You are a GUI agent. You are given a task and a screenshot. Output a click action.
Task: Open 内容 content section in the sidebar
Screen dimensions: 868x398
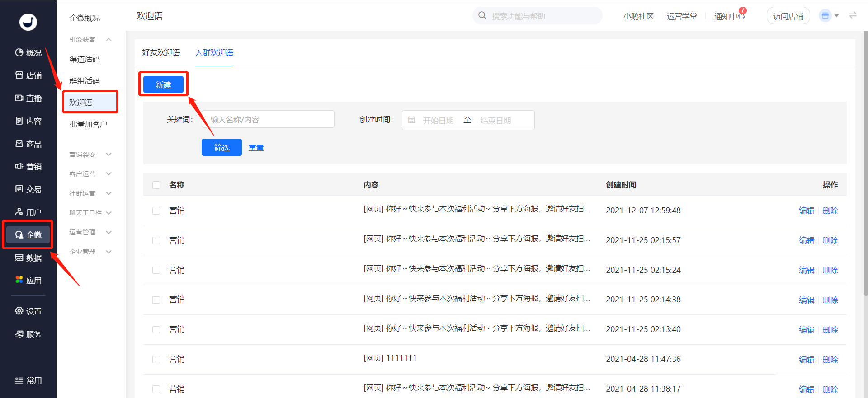pyautogui.click(x=28, y=121)
